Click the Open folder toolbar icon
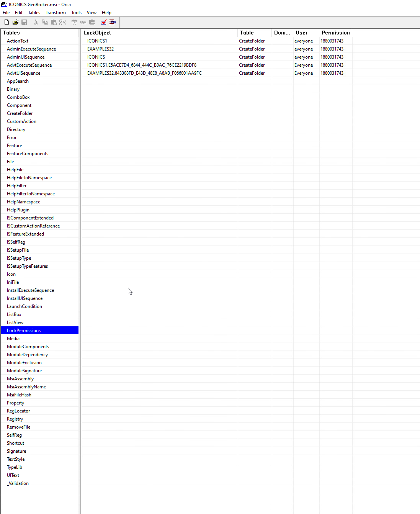 tap(15, 22)
